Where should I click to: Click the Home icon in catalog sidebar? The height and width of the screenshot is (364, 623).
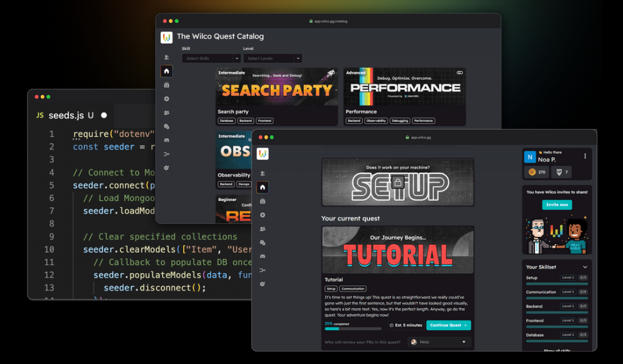[167, 71]
